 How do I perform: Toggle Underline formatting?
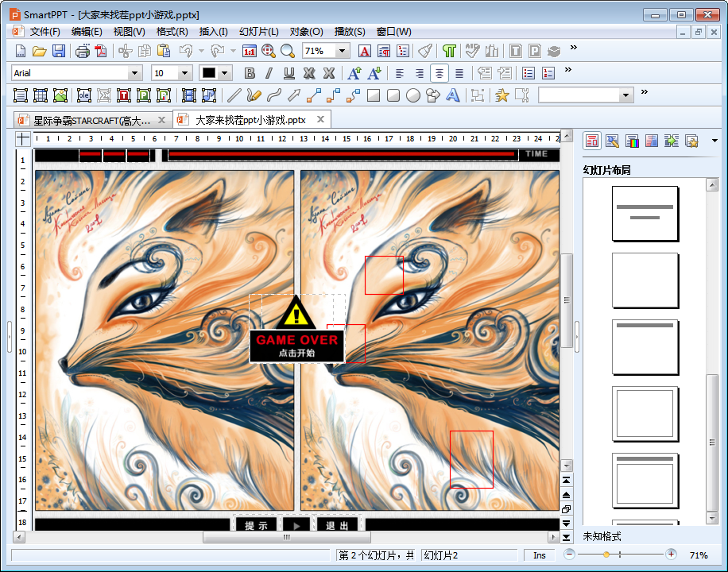tap(288, 73)
